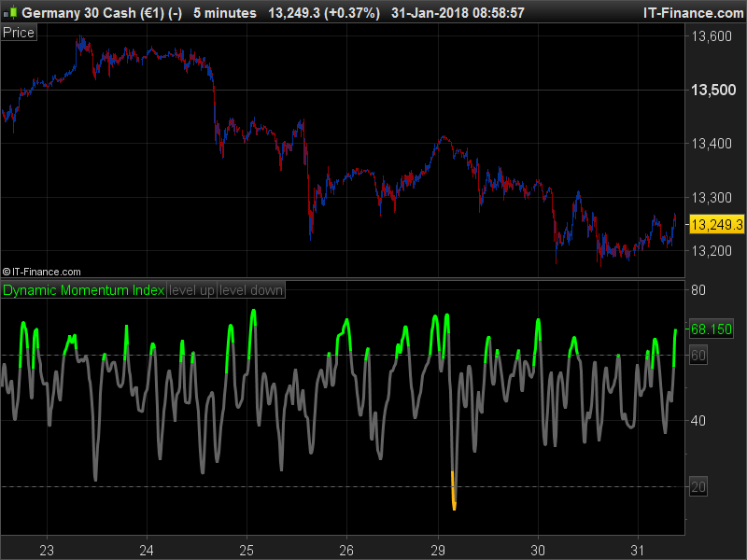Click the 60 level marker on indicator axis
Image resolution: width=747 pixels, height=560 pixels.
(x=698, y=356)
